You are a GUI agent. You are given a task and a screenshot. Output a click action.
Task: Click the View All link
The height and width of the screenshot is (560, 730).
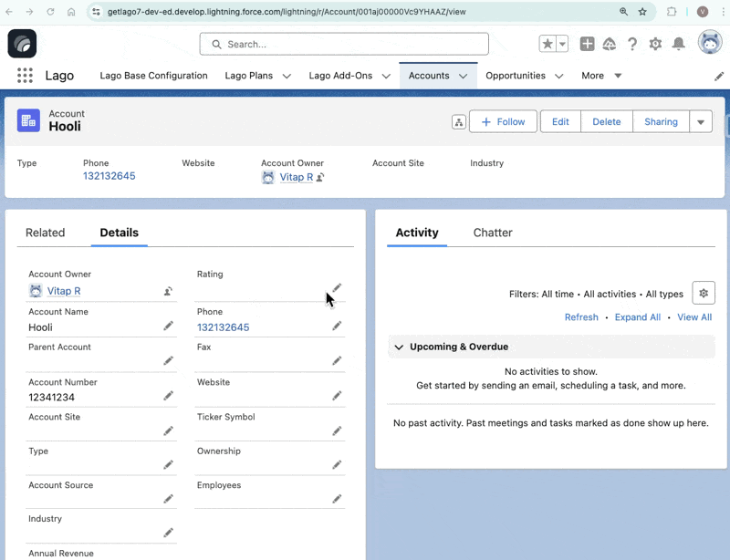pyautogui.click(x=694, y=317)
